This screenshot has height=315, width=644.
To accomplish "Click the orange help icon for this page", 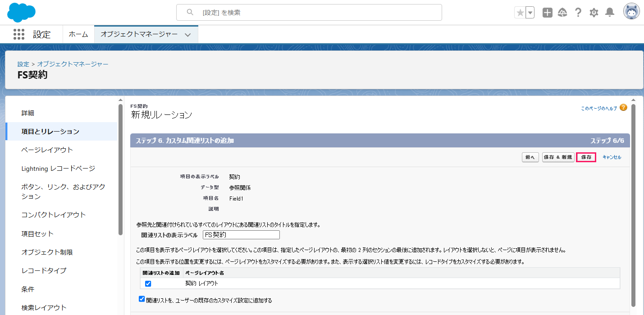I will coord(623,108).
